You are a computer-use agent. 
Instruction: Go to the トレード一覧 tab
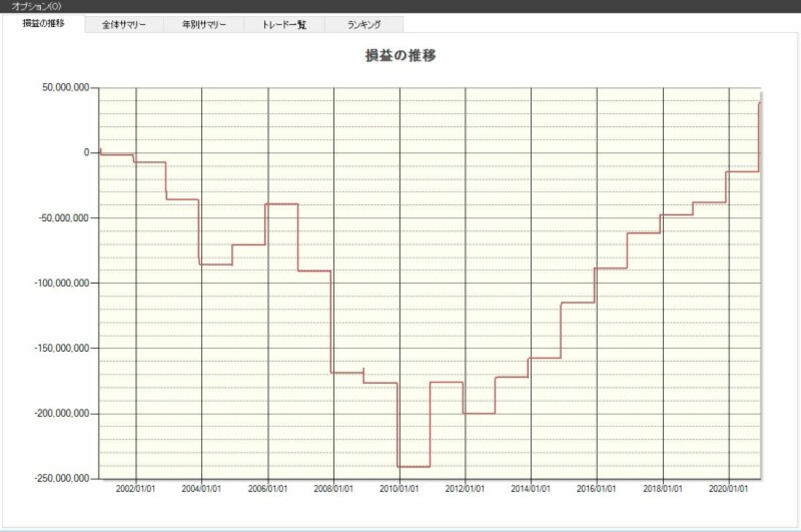pyautogui.click(x=284, y=25)
